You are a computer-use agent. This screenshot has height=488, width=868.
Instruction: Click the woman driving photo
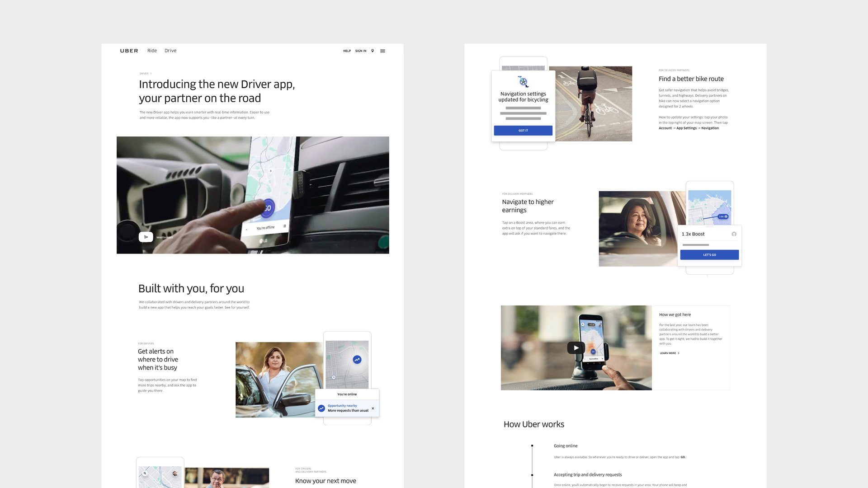click(638, 229)
